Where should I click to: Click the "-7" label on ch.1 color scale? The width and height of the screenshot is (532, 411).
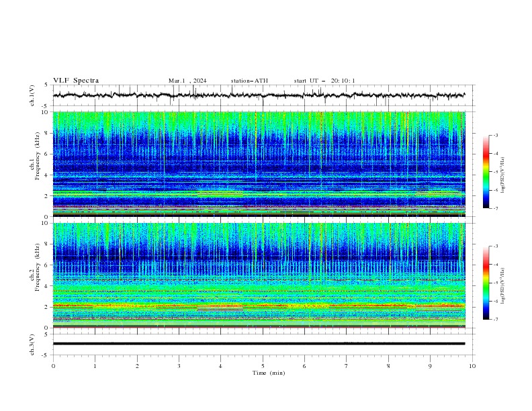[496, 208]
